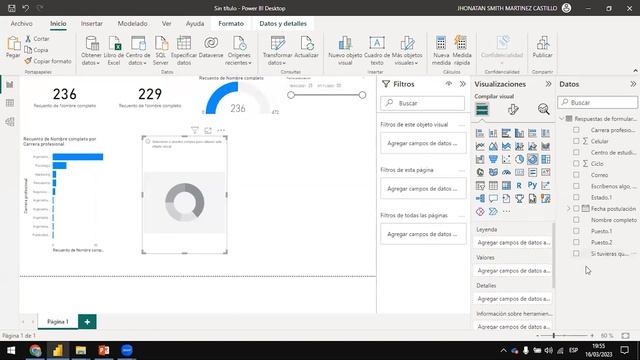Viewport: 640px width, 360px height.
Task: Select the treemap visualization
Action: pos(545,159)
